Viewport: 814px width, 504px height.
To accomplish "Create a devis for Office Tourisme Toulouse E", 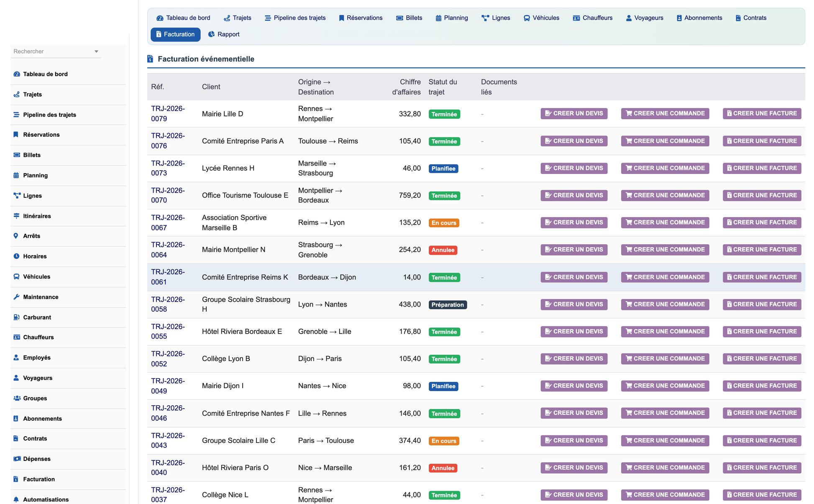I will [574, 195].
